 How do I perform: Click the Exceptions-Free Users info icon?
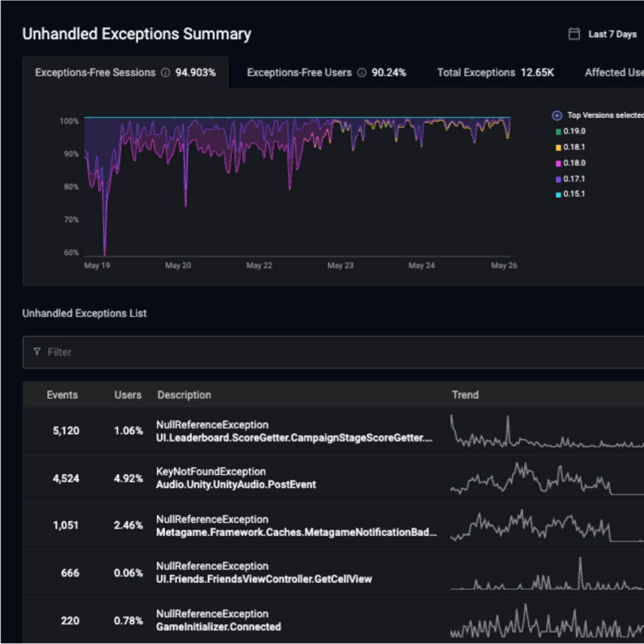click(x=361, y=72)
